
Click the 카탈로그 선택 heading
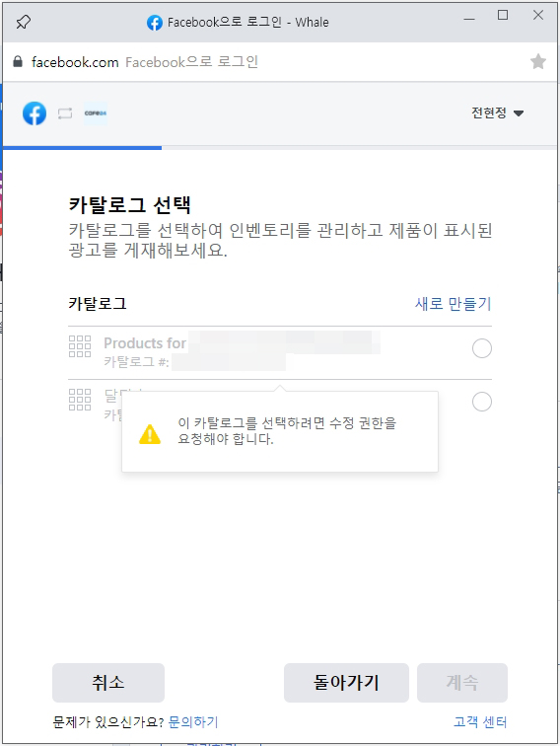(x=130, y=205)
